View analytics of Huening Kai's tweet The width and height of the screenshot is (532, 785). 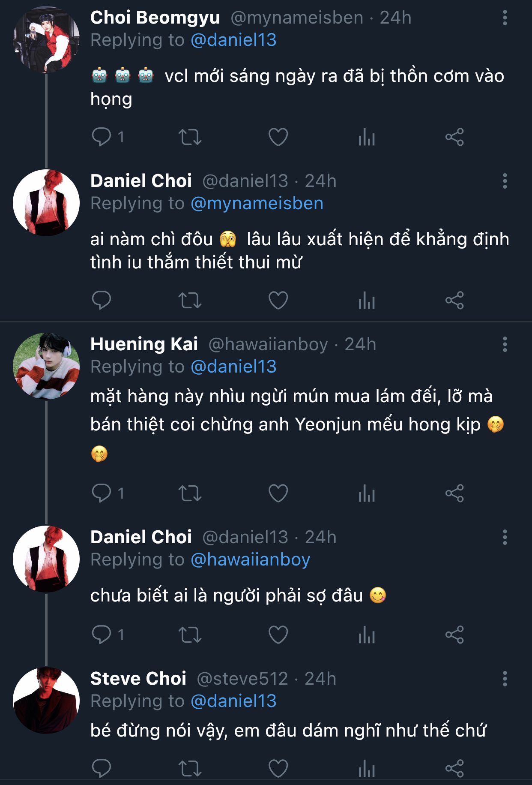(367, 493)
